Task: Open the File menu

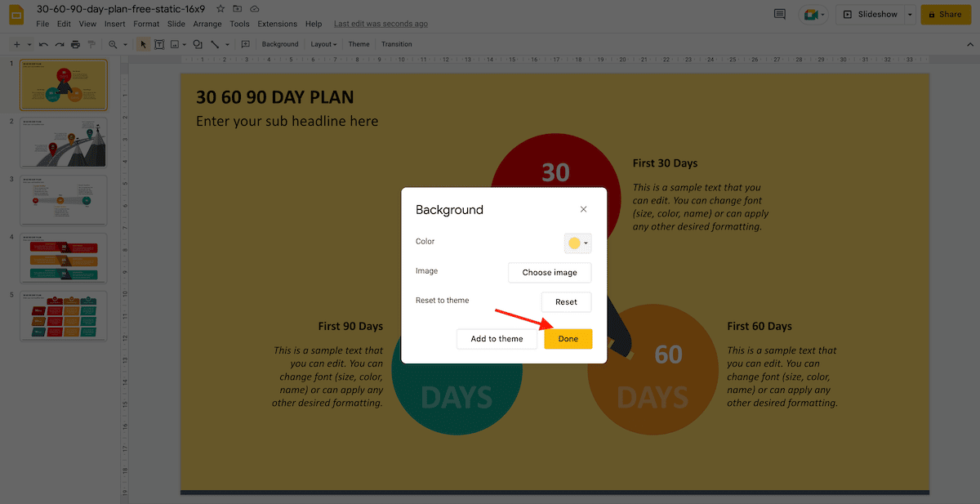Action: [x=42, y=24]
